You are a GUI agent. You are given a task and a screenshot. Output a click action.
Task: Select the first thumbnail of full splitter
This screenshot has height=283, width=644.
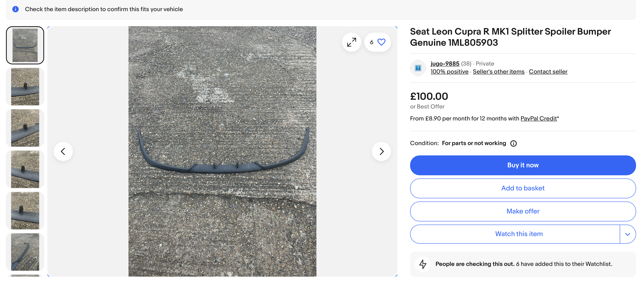[25, 46]
